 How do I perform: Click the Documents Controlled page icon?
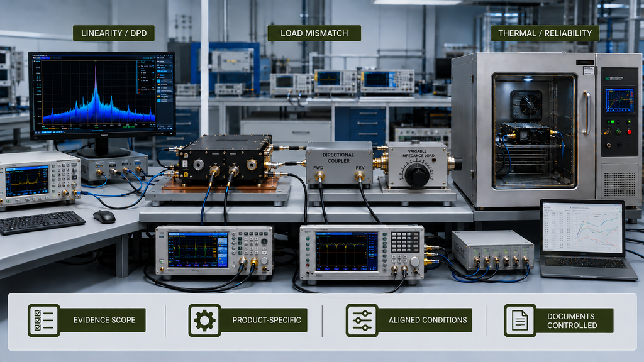tap(520, 320)
